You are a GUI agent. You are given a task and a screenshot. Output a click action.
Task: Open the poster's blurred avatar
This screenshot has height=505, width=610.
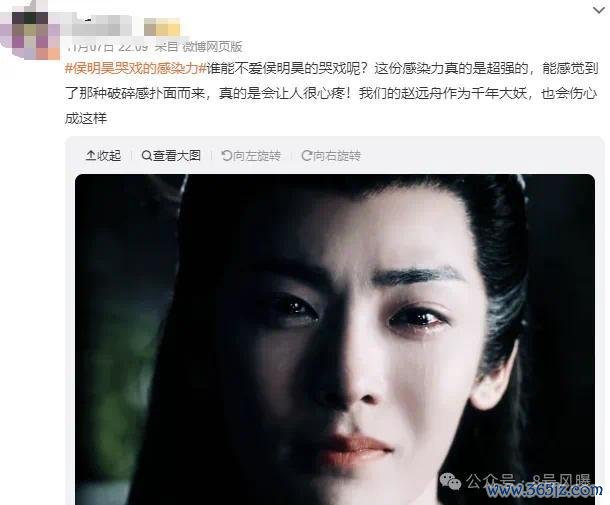[x=31, y=35]
